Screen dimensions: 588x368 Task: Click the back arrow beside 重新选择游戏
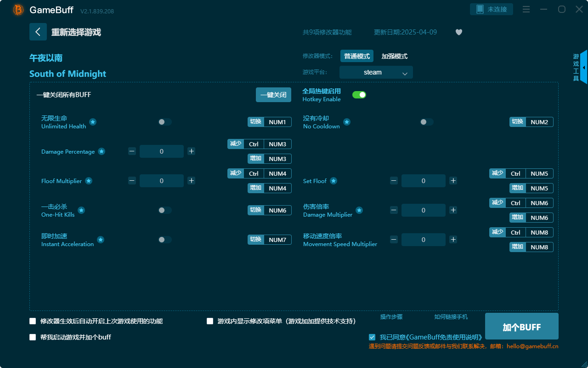38,31
